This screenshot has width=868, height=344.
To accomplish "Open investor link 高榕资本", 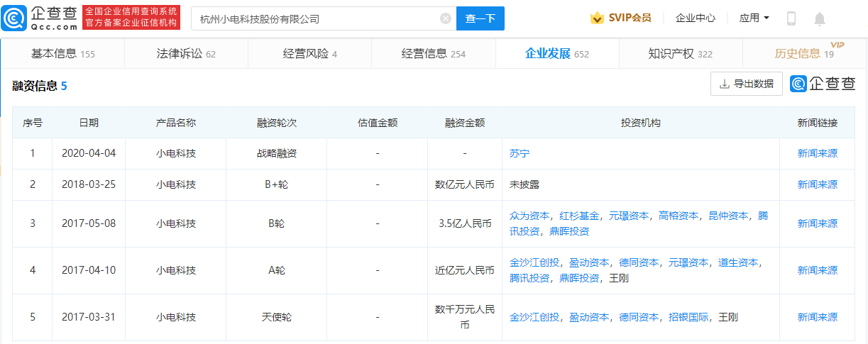I will click(679, 216).
